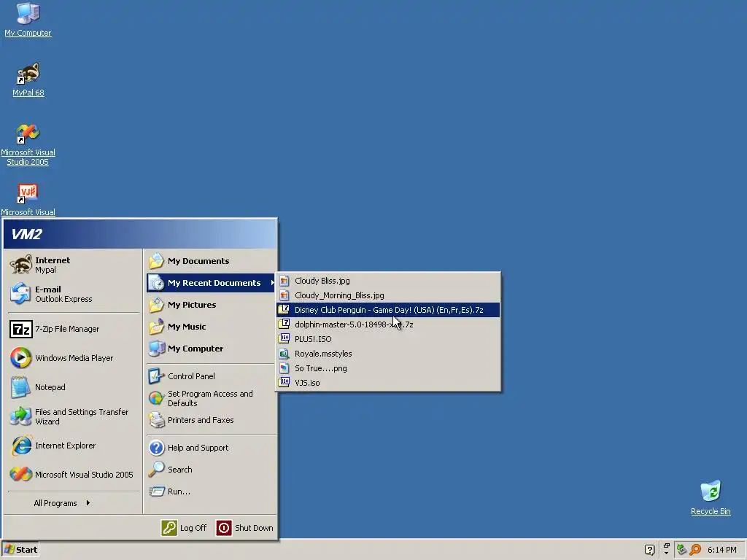The height and width of the screenshot is (560, 747).
Task: Launch Windows Media Player
Action: [73, 358]
